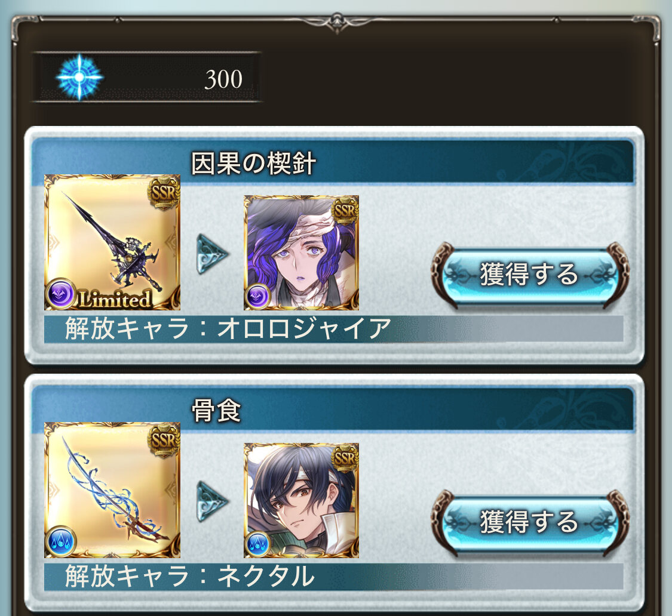Click dark element icon on オロロジャイア portrait
The height and width of the screenshot is (616, 672).
coord(257,297)
